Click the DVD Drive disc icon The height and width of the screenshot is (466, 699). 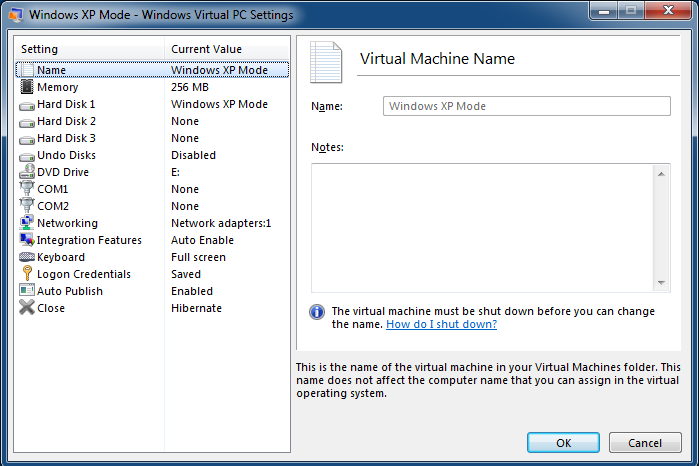[x=27, y=171]
